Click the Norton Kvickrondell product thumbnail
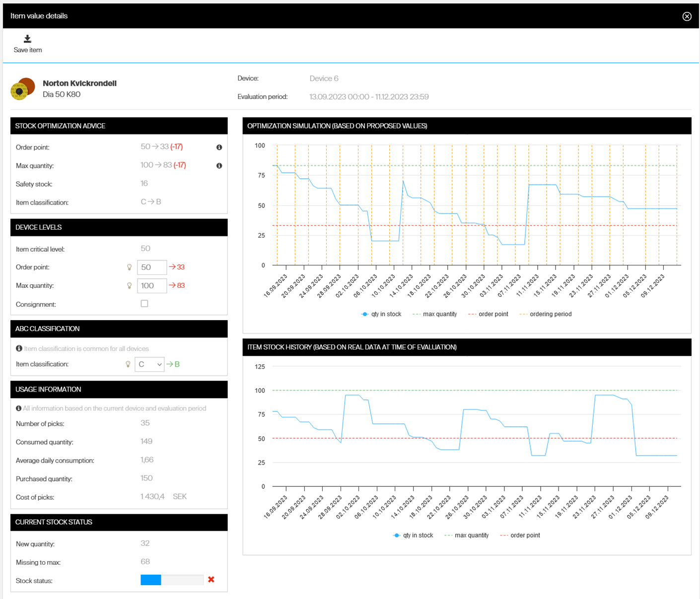Screen dimensions: 700x599 pos(23,89)
